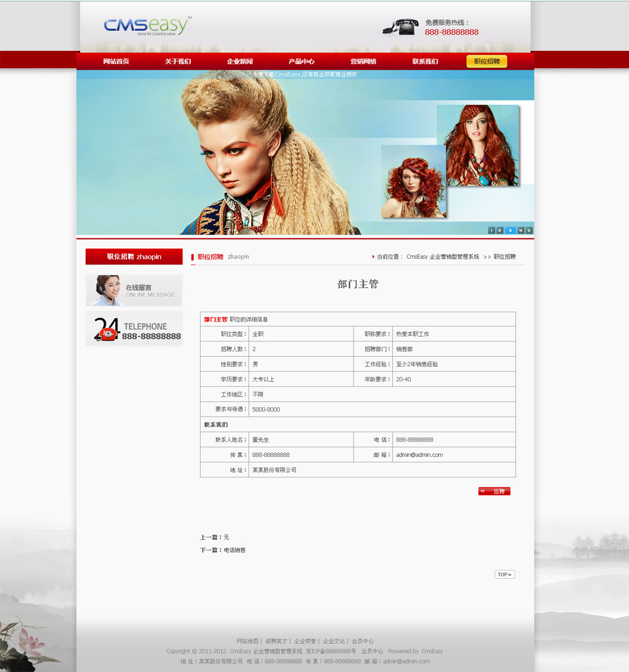The image size is (629, 672).
Task: Click 企业文化 footer link
Action: 334,641
